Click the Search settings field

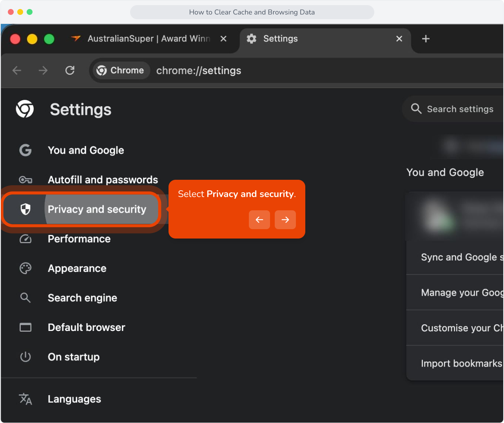tap(453, 109)
